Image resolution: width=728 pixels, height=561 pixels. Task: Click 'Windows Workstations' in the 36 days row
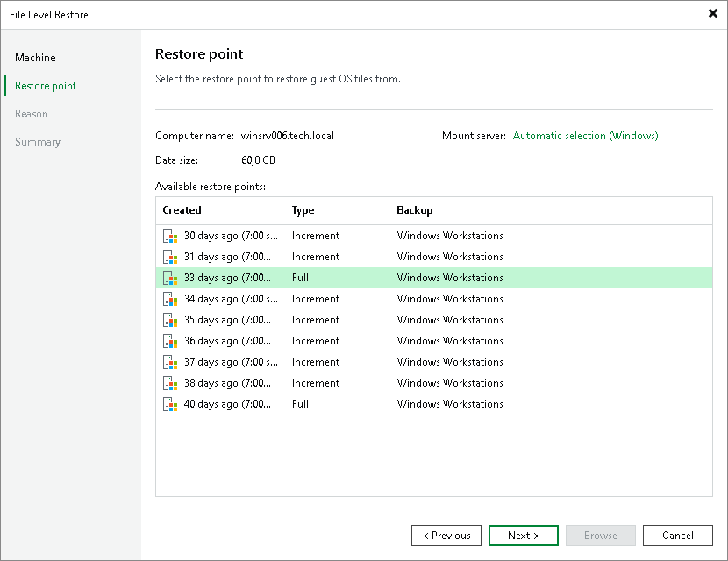[450, 341]
